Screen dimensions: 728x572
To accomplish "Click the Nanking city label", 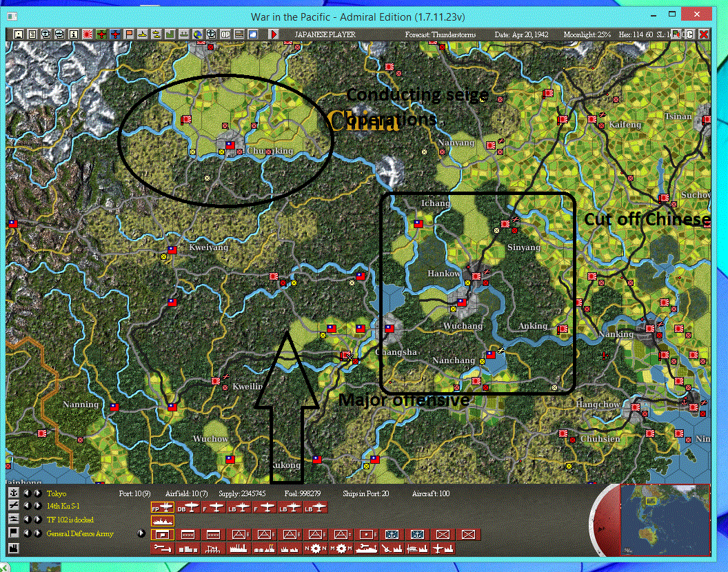I will pos(616,334).
